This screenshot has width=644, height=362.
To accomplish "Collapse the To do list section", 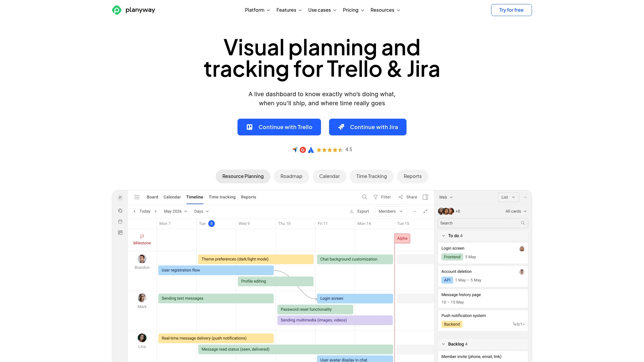I will 443,236.
